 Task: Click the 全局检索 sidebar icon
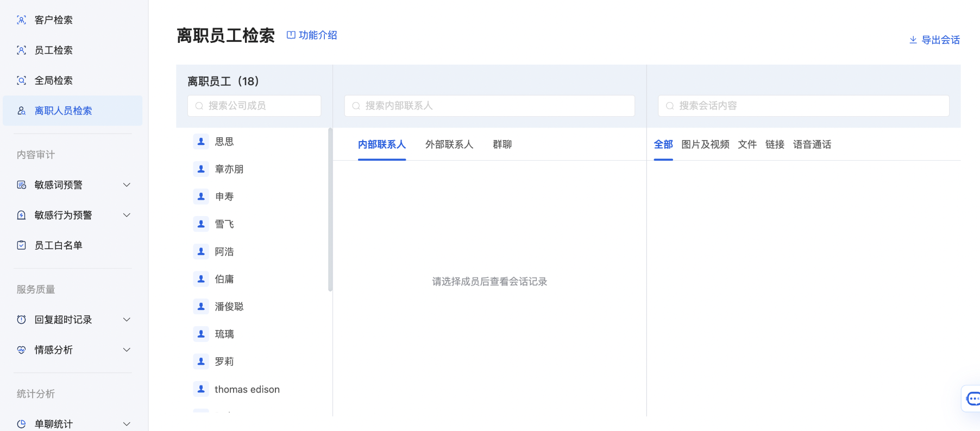tap(21, 80)
